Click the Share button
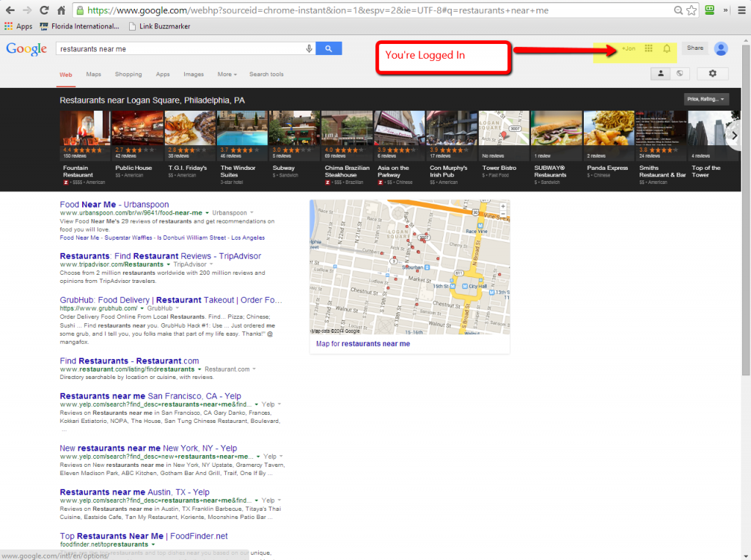This screenshot has width=751, height=560. click(695, 48)
